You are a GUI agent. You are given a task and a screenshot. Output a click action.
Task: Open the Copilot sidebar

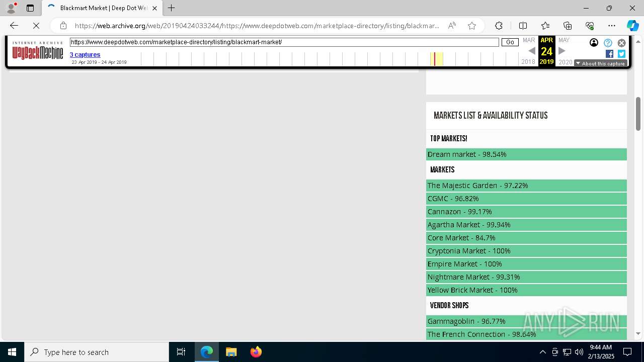tap(632, 26)
